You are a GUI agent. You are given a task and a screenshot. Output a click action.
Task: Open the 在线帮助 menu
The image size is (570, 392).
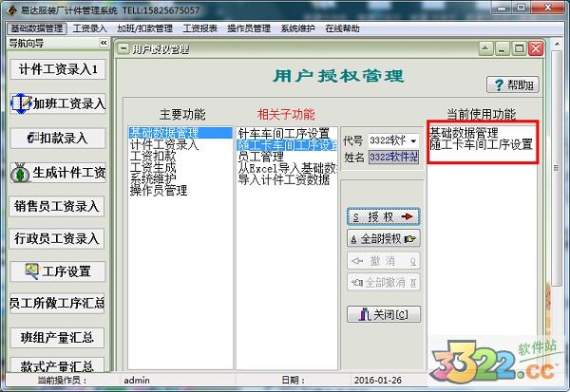click(x=342, y=28)
